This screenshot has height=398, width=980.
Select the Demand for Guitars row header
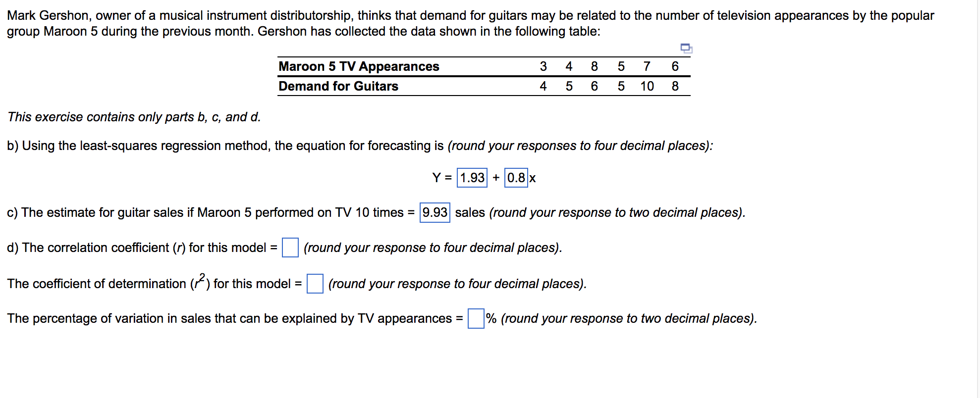pyautogui.click(x=339, y=86)
